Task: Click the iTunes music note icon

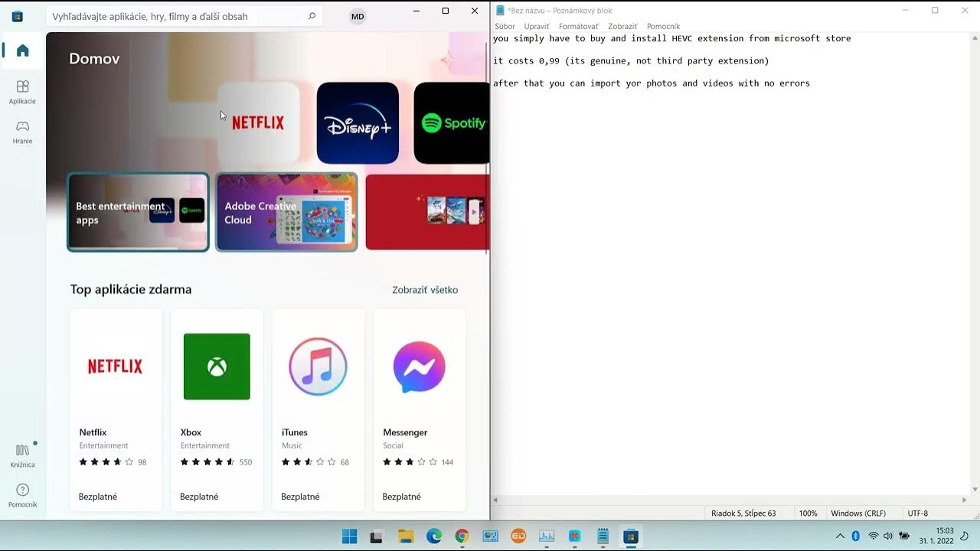Action: tap(318, 367)
